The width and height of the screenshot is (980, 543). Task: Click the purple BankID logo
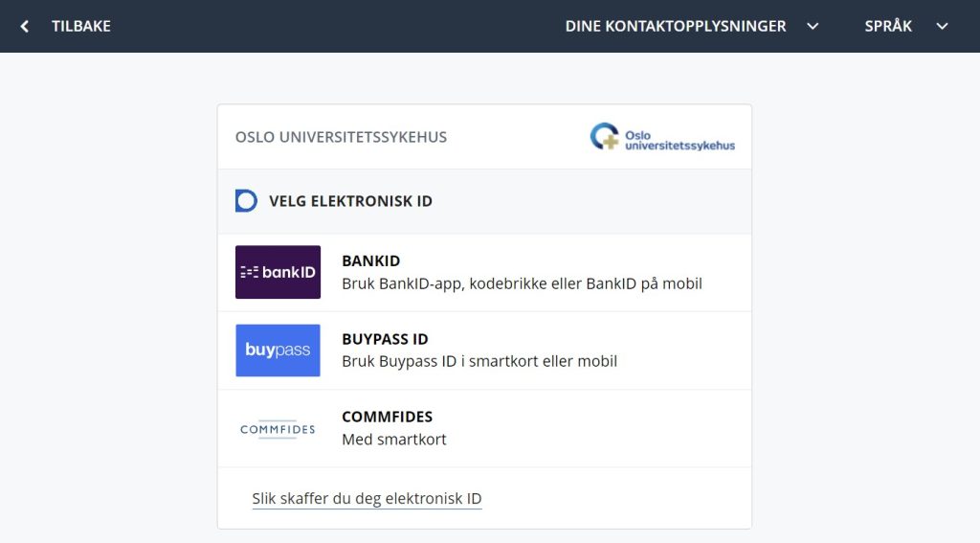tap(278, 272)
